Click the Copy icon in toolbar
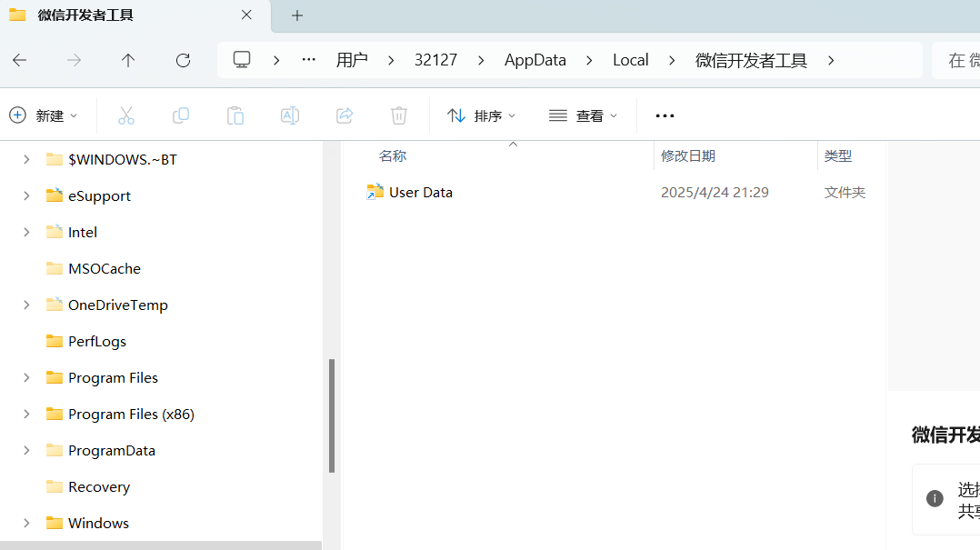This screenshot has height=550, width=980. pyautogui.click(x=181, y=115)
